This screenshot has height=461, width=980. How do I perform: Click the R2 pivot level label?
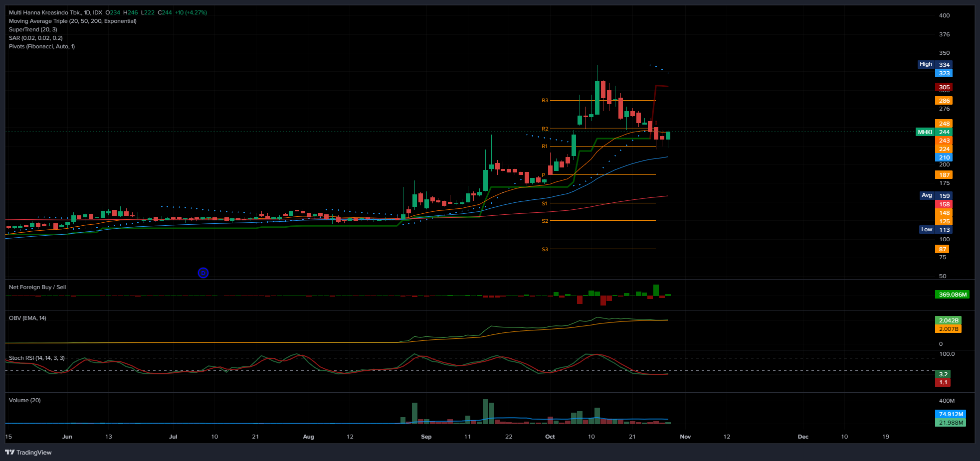545,129
